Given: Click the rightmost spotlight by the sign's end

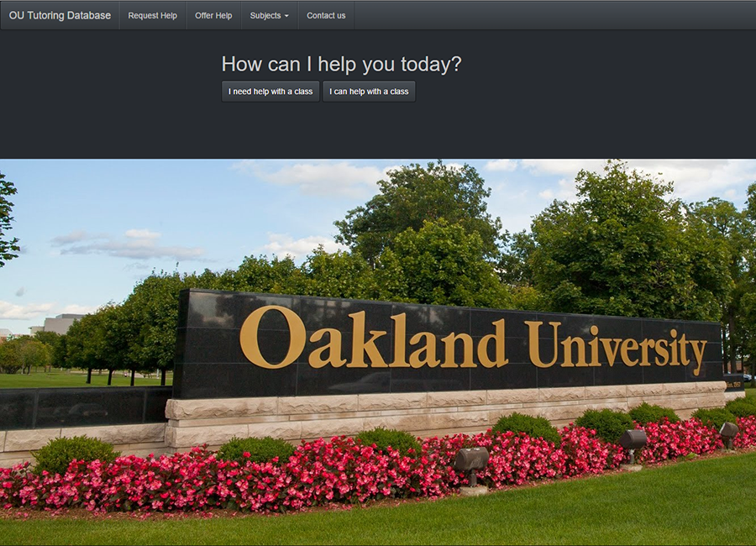Looking at the screenshot, I should [x=728, y=431].
